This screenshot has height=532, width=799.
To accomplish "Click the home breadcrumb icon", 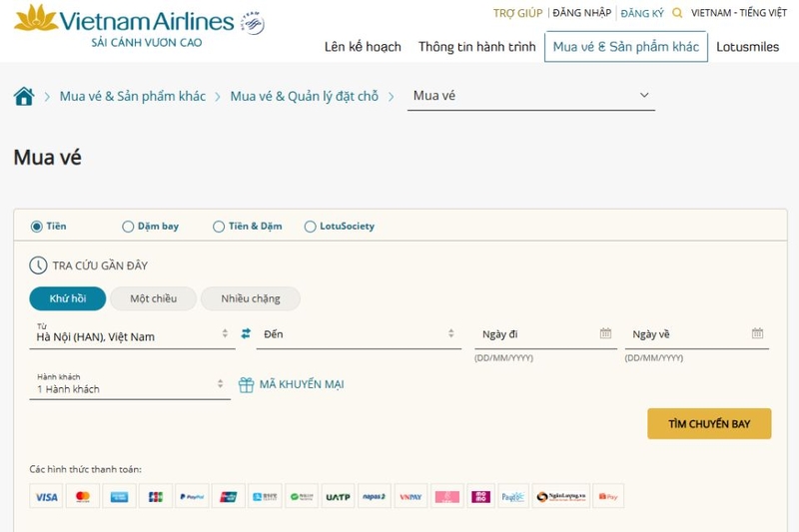I will [24, 96].
